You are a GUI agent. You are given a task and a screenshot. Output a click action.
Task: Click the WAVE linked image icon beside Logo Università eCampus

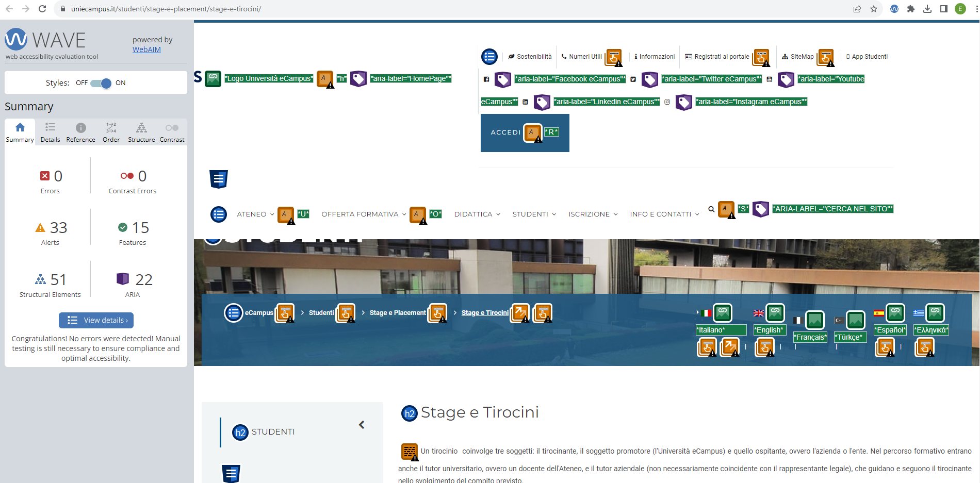coord(213,79)
